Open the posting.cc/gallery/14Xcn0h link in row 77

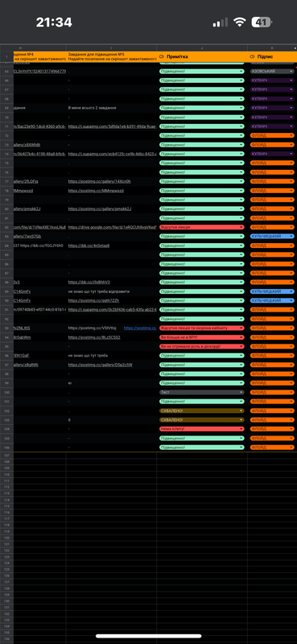[x=100, y=181]
